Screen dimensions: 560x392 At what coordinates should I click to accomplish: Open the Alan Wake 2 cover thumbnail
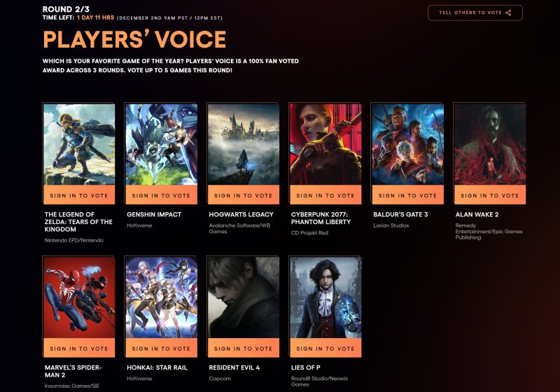tap(489, 145)
